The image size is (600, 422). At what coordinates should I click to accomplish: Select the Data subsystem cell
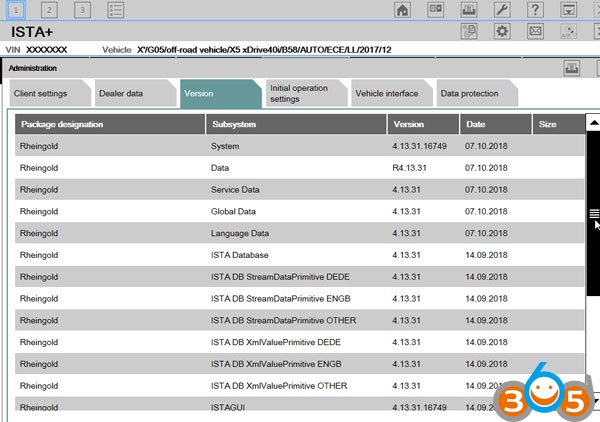(x=220, y=168)
